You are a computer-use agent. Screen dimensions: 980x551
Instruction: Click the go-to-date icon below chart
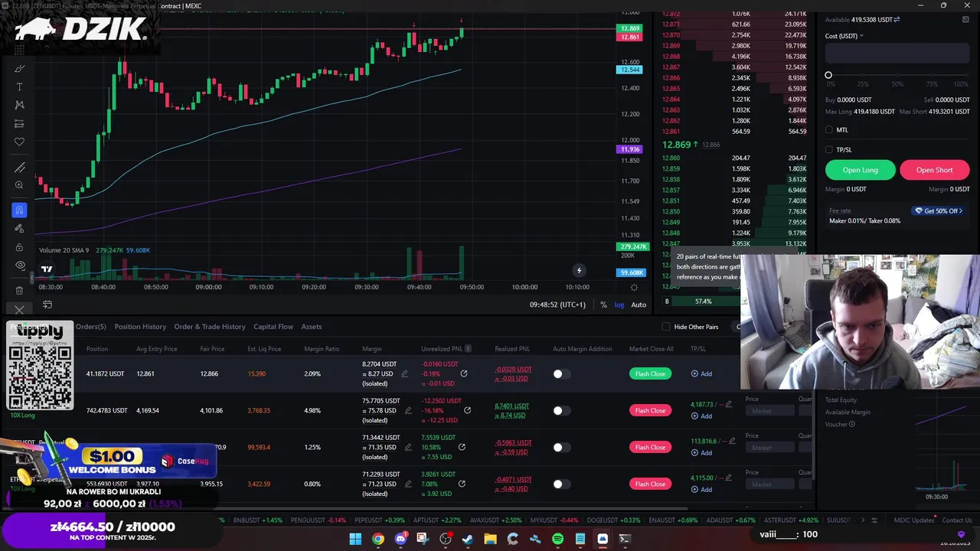[47, 305]
